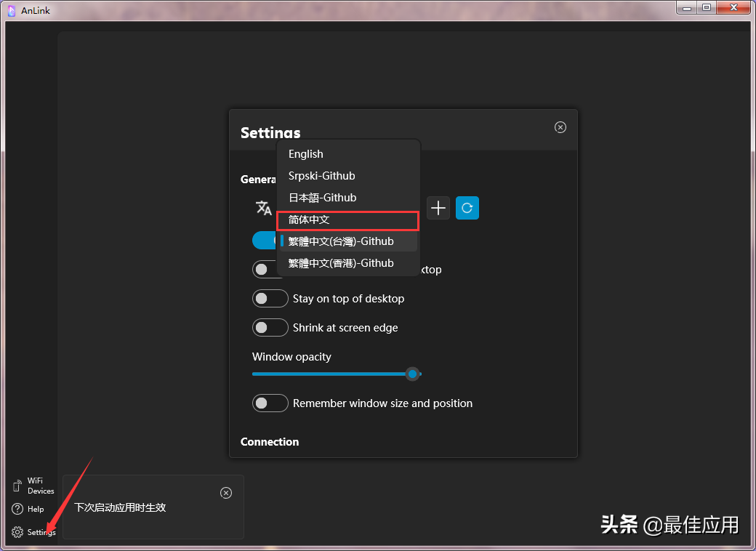756x551 pixels.
Task: Minimize the AnLink window
Action: 687,8
